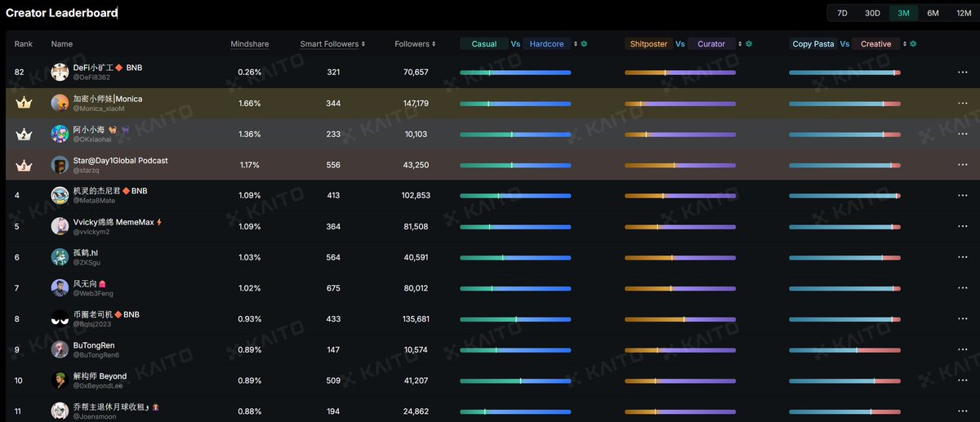
Task: Click the Shitposter label tag
Action: (649, 44)
